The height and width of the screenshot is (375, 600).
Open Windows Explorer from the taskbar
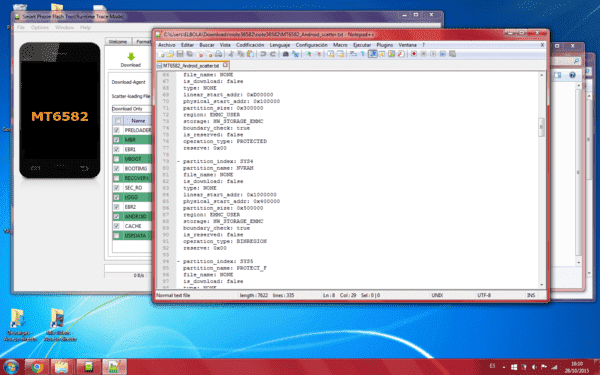(62, 367)
